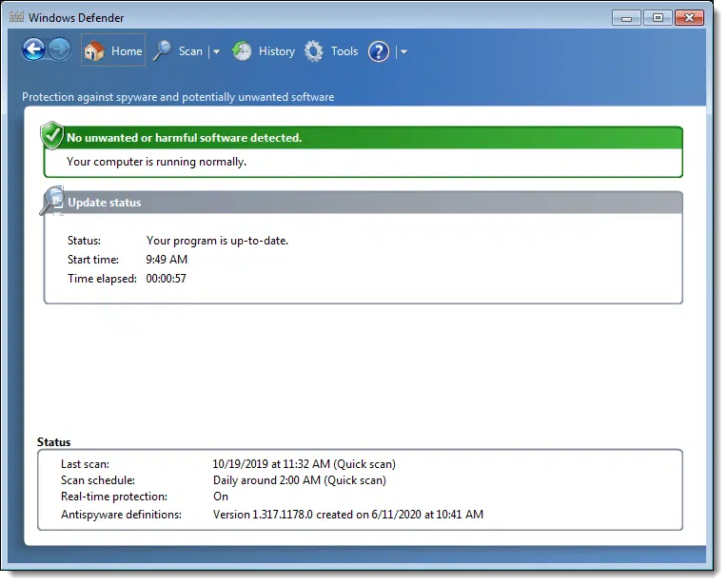Maximize the Windows Defender window
Viewport: 728px width, 585px height.
(658, 18)
